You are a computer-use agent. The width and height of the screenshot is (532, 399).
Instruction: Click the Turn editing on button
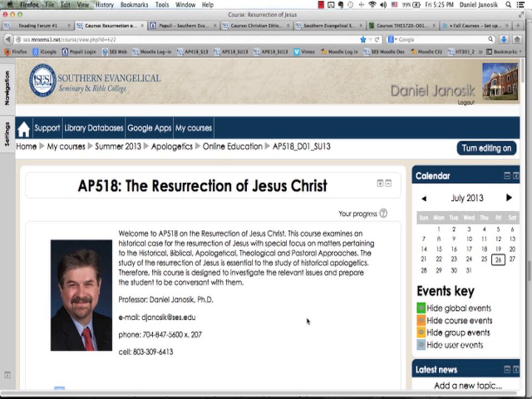click(x=486, y=148)
